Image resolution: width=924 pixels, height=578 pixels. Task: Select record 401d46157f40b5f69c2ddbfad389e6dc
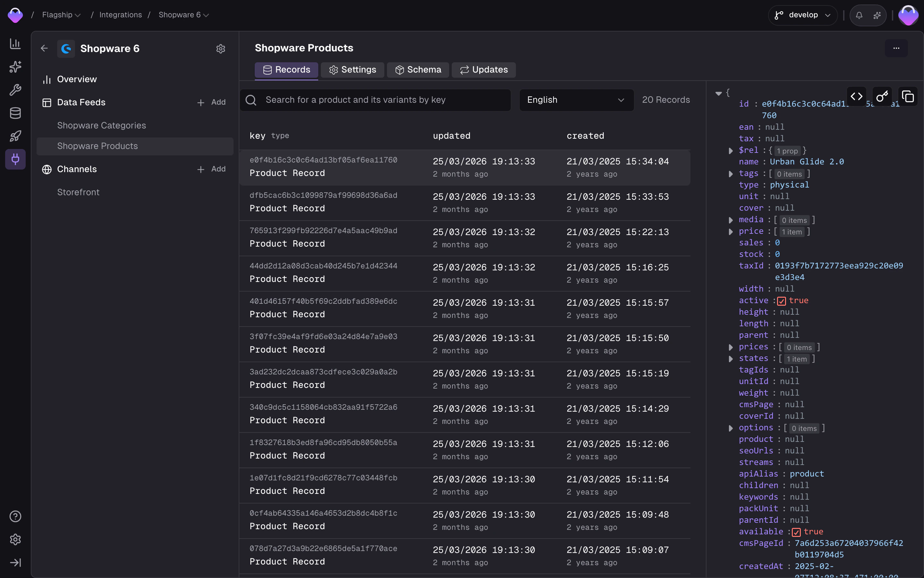click(x=465, y=309)
